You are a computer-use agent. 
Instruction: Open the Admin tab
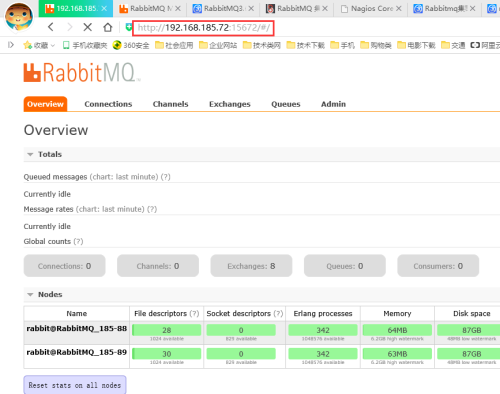click(x=333, y=104)
